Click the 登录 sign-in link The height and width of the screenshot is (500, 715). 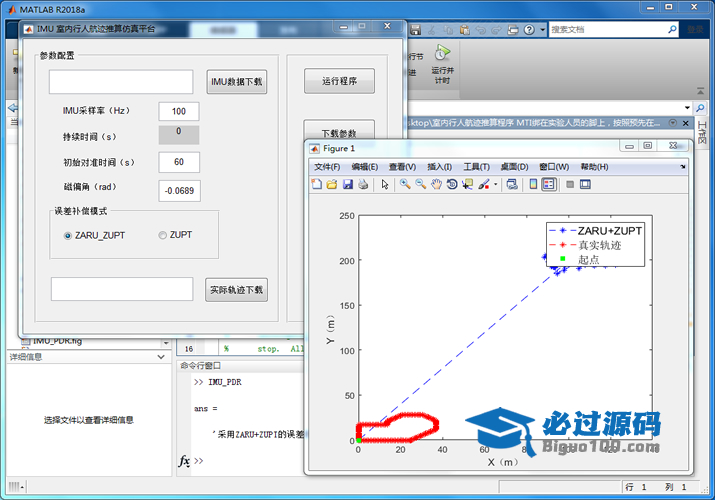click(x=695, y=30)
